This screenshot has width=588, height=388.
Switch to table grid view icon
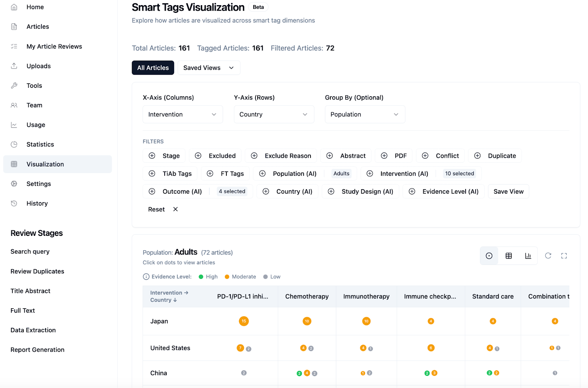click(x=509, y=256)
